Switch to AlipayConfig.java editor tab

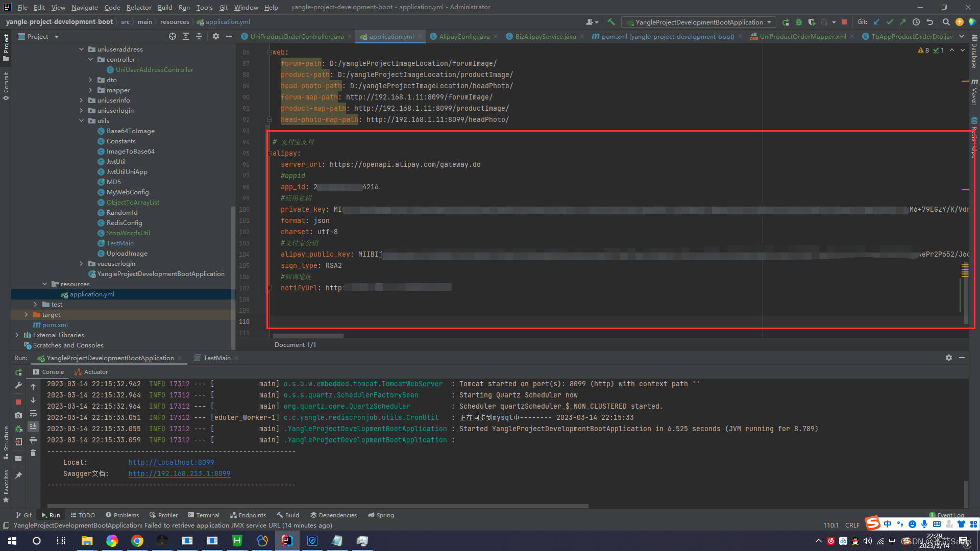pyautogui.click(x=464, y=36)
